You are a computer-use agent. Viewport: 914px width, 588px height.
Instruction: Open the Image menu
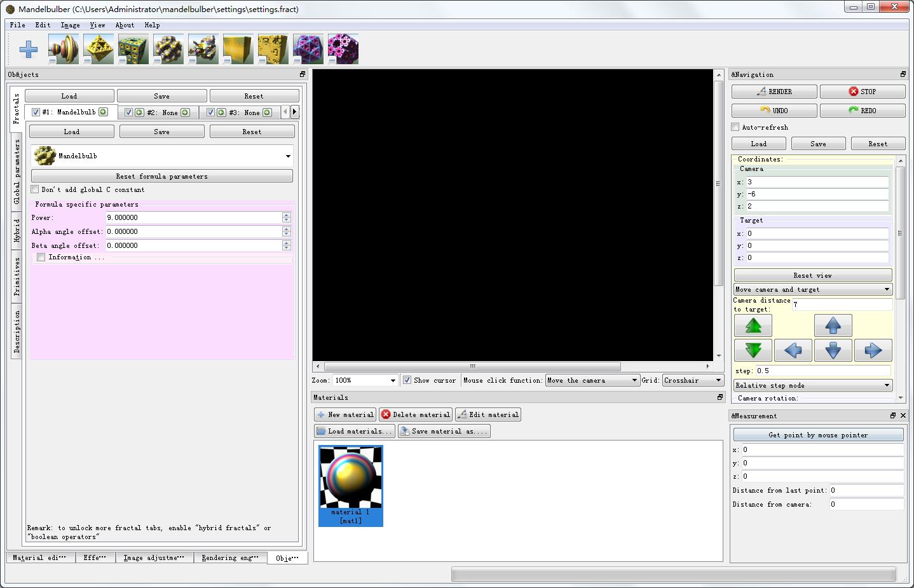(70, 25)
